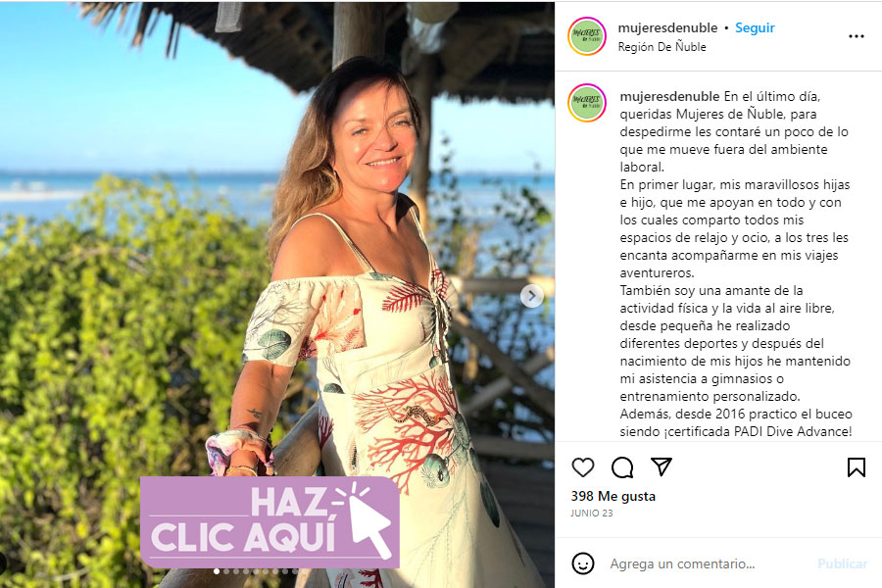
Task: Open the mujeresdenuble username in the header
Action: (667, 27)
